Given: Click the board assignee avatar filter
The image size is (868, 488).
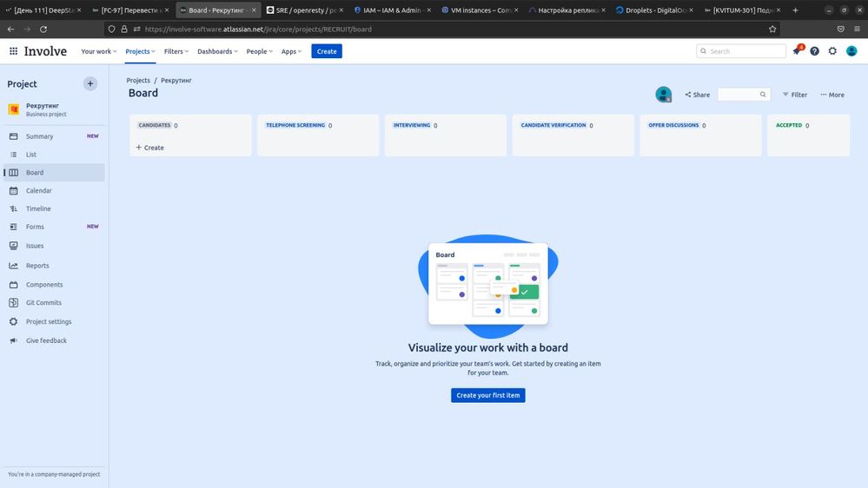Looking at the screenshot, I should click(x=663, y=95).
